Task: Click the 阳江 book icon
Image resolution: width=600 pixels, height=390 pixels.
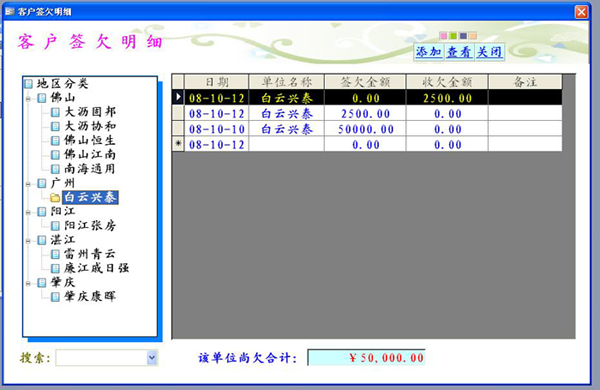Action: (42, 212)
